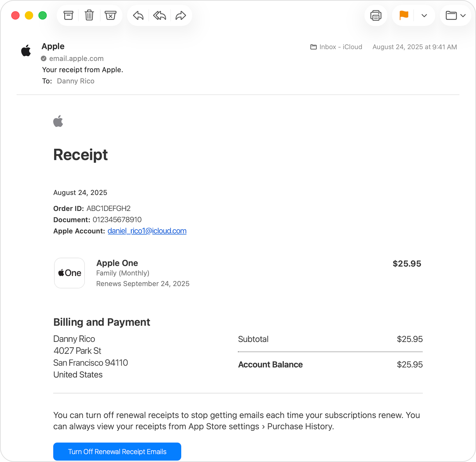Click the sender name Apple in the header
476x462 pixels.
pyautogui.click(x=53, y=46)
